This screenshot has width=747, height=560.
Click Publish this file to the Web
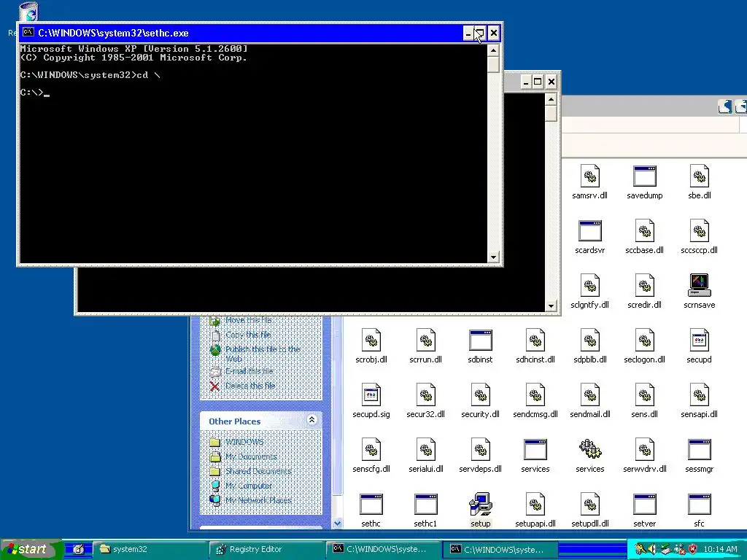pos(263,354)
